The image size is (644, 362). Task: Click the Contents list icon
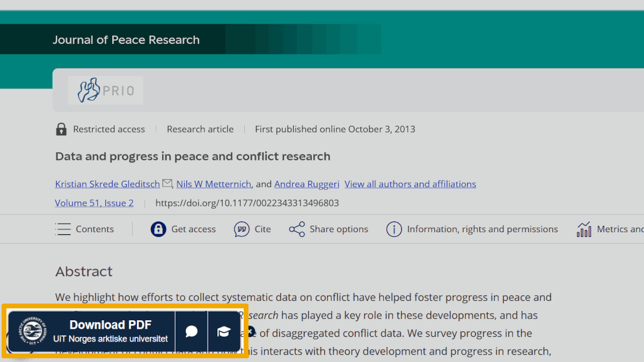click(x=63, y=229)
